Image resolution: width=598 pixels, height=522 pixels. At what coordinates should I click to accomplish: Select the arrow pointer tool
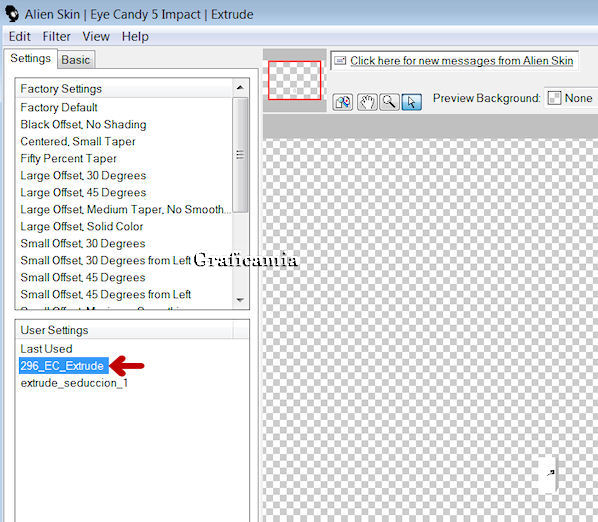(x=412, y=102)
